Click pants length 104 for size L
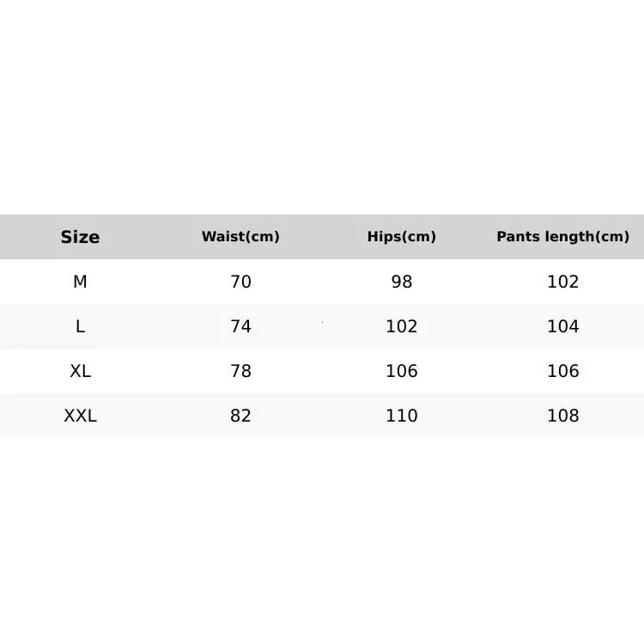Viewport: 644px width, 644px height. [x=563, y=326]
